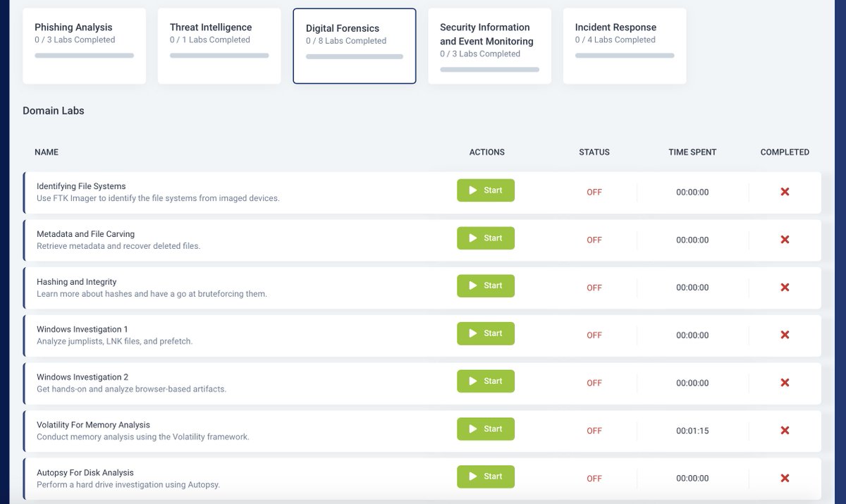Click the Metadata and File Carving title
This screenshot has width=846, height=504.
pyautogui.click(x=85, y=234)
